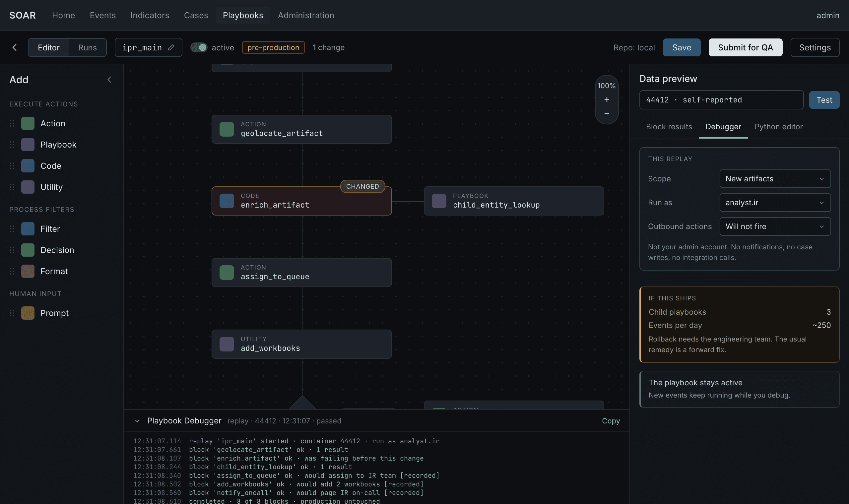Open the Block results tab

tap(669, 127)
